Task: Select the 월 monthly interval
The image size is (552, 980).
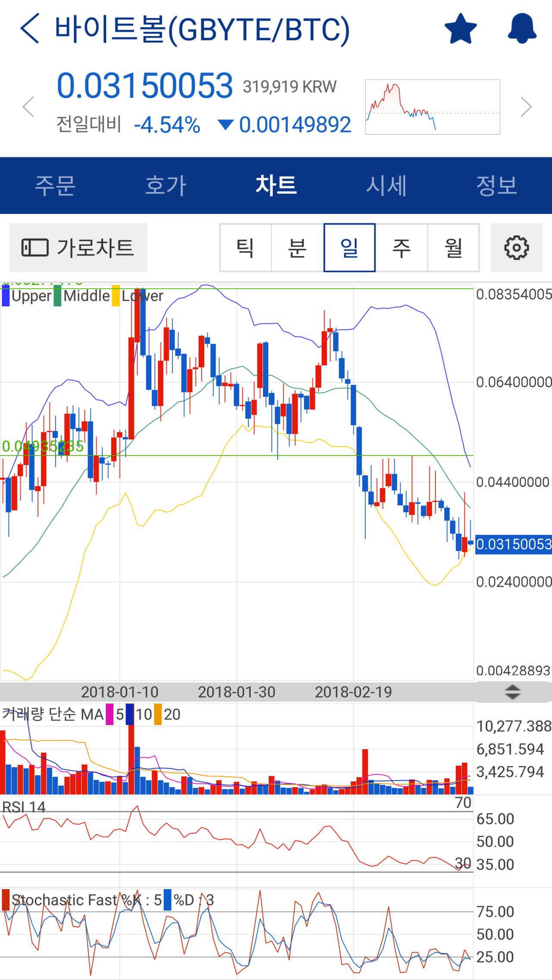Action: [x=453, y=248]
